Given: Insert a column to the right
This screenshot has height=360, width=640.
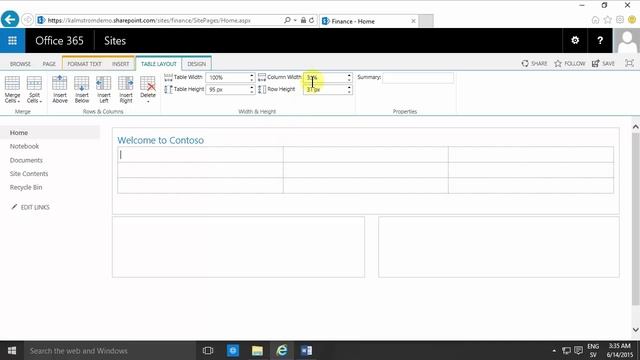Looking at the screenshot, I should [126, 89].
